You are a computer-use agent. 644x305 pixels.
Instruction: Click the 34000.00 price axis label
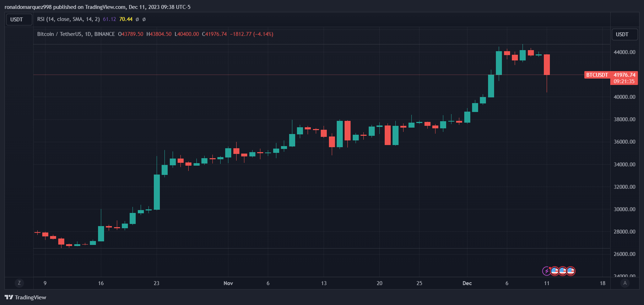(x=624, y=165)
